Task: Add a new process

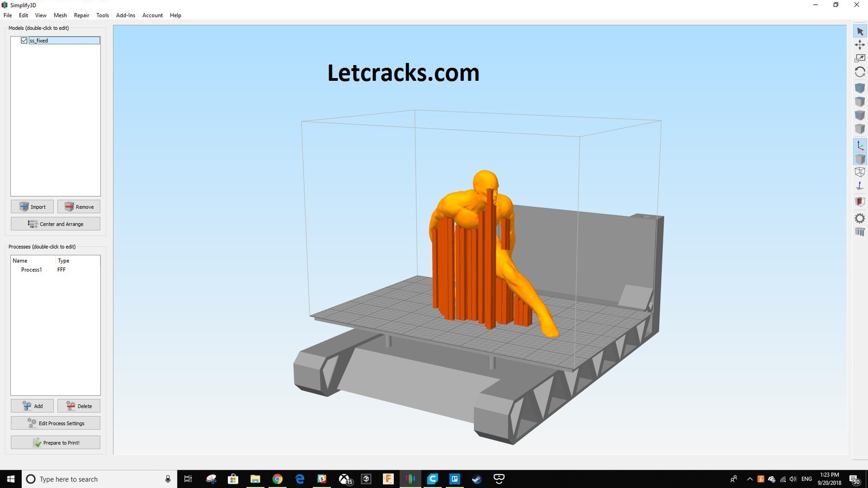Action: click(32, 406)
